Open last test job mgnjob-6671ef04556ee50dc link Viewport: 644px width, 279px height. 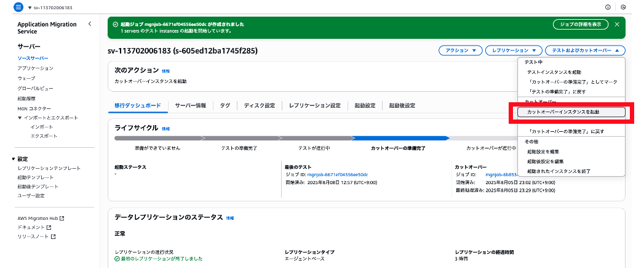click(338, 175)
